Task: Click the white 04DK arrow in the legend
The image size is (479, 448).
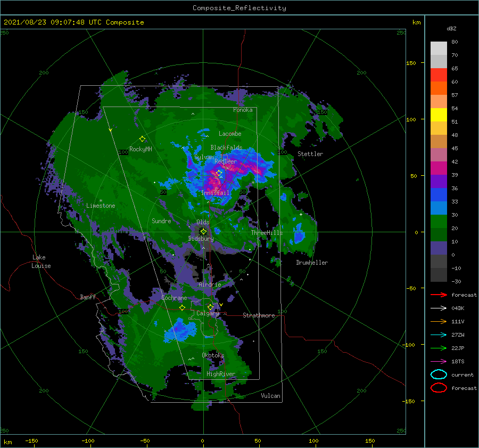Action: pos(439,308)
